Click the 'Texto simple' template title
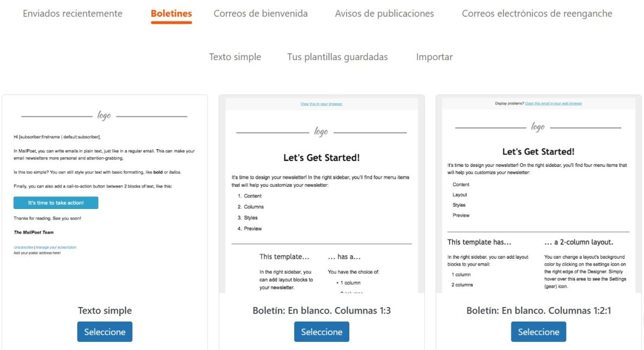Image resolution: width=644 pixels, height=350 pixels. pyautogui.click(x=105, y=310)
